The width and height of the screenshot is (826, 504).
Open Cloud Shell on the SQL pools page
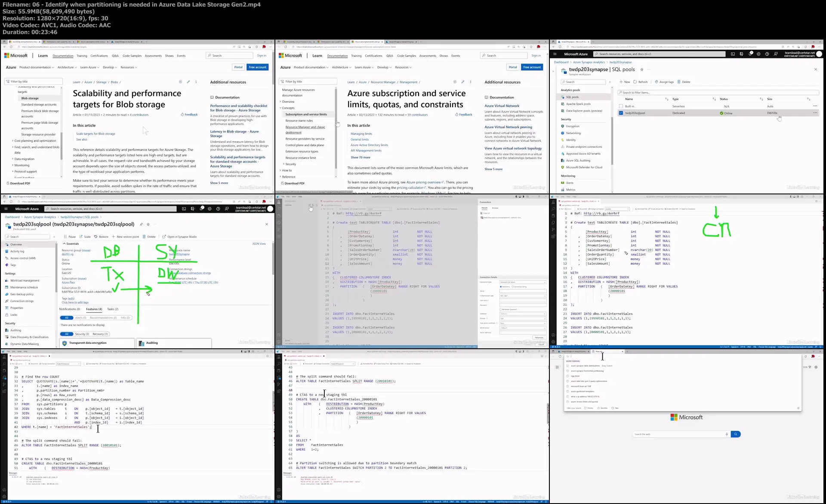[733, 54]
